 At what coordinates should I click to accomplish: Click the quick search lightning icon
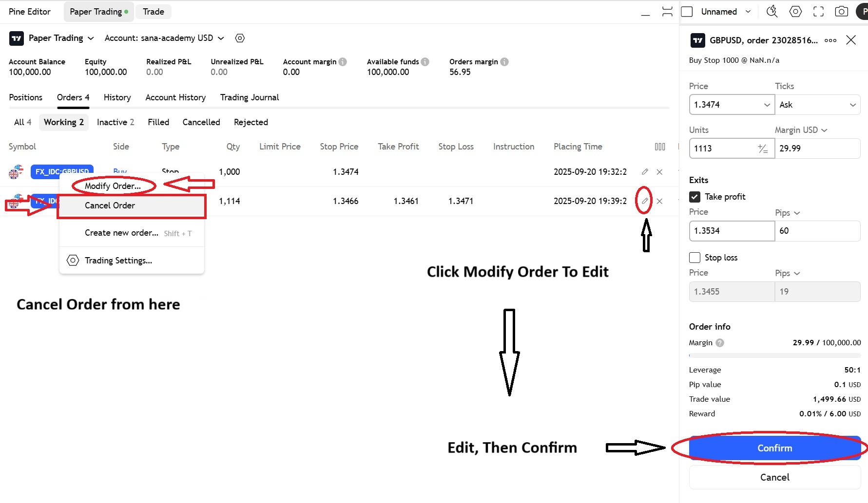(x=772, y=11)
